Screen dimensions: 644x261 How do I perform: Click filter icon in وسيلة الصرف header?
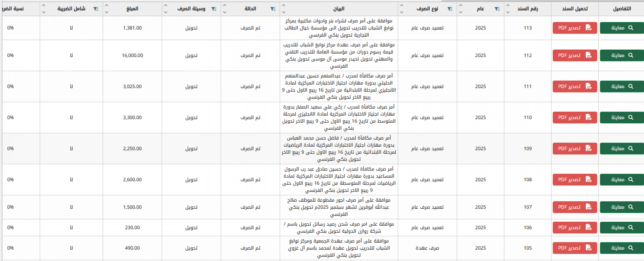pyautogui.click(x=214, y=9)
